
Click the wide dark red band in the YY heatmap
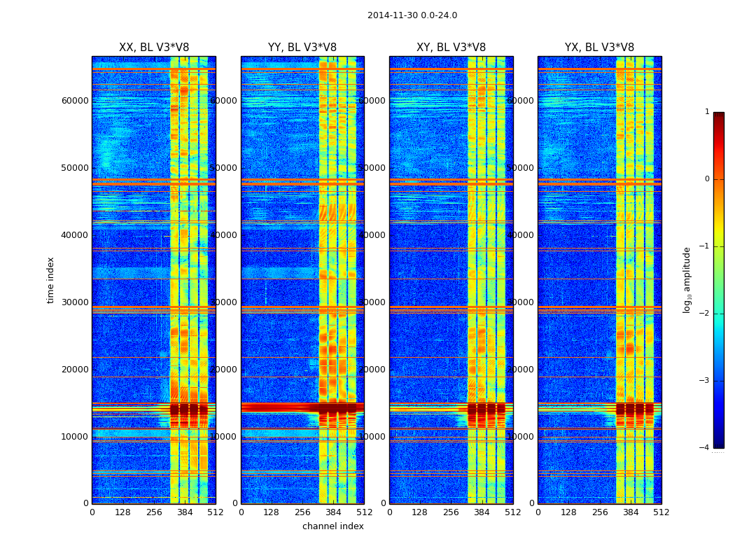pyautogui.click(x=280, y=407)
